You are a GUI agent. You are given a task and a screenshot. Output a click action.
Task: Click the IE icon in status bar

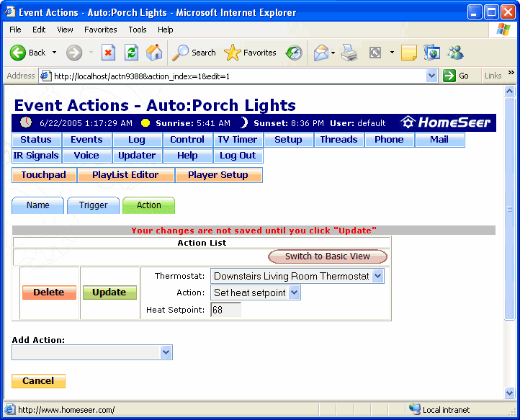point(9,410)
